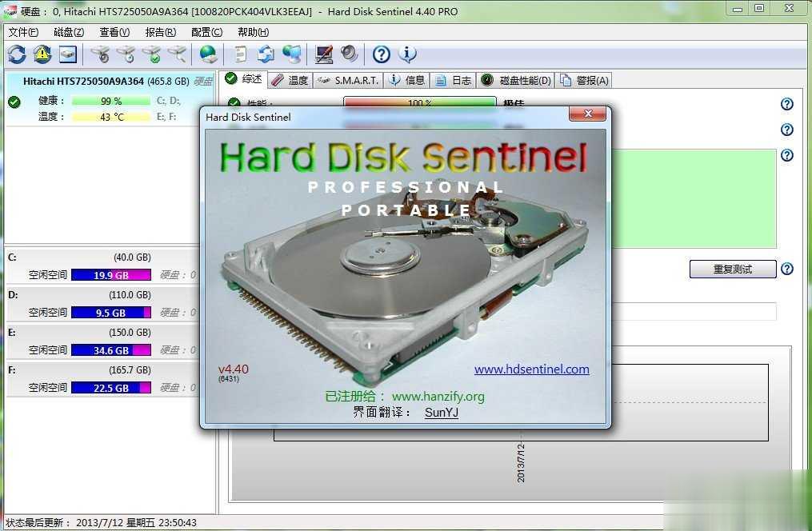Screen dimensions: 812x531
Task: Click the disk with clock toolbar icon
Action: [x=126, y=54]
